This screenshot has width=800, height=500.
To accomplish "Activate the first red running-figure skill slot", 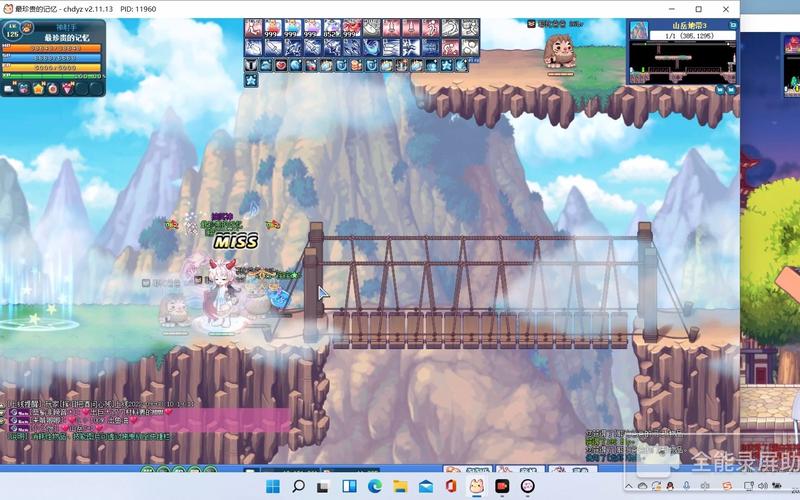I will (x=253, y=28).
